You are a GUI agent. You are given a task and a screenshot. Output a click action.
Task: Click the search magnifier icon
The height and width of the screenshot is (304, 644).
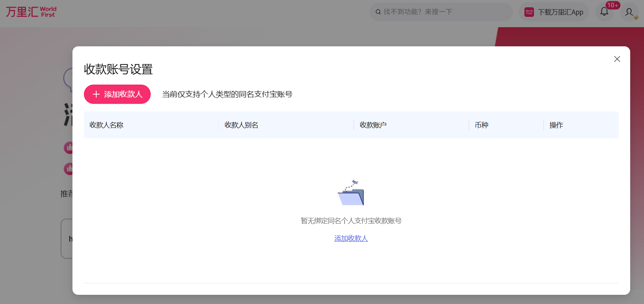point(378,12)
